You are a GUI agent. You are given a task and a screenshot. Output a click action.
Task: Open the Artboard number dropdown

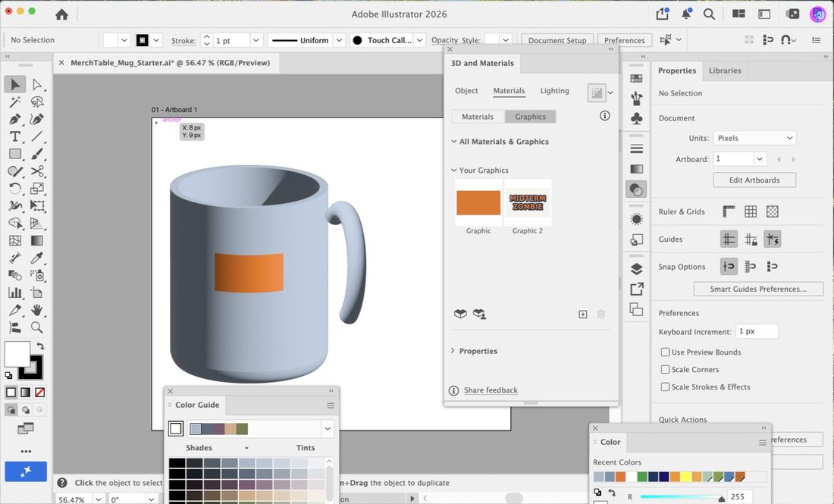click(760, 159)
